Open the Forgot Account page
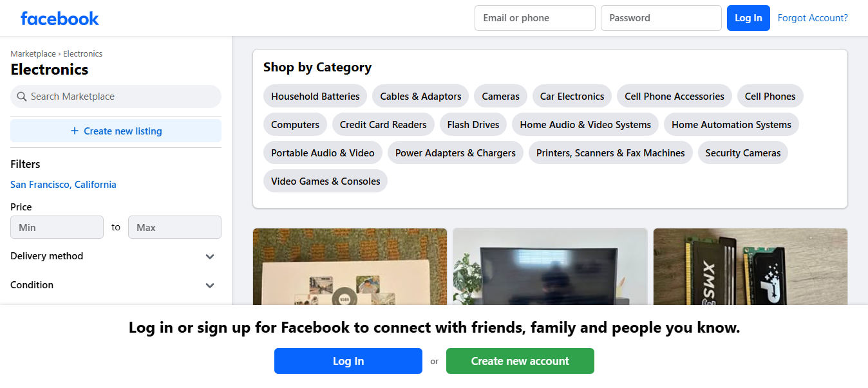Image resolution: width=868 pixels, height=388 pixels. (813, 18)
